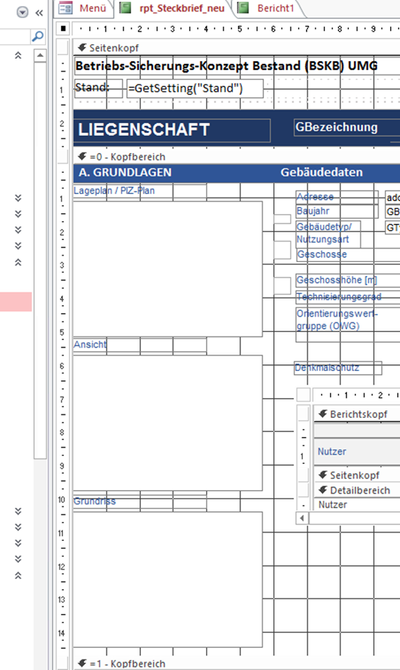This screenshot has height=670, width=400.
Task: Select the =1 - Kopfbereich section bar
Action: point(237,664)
